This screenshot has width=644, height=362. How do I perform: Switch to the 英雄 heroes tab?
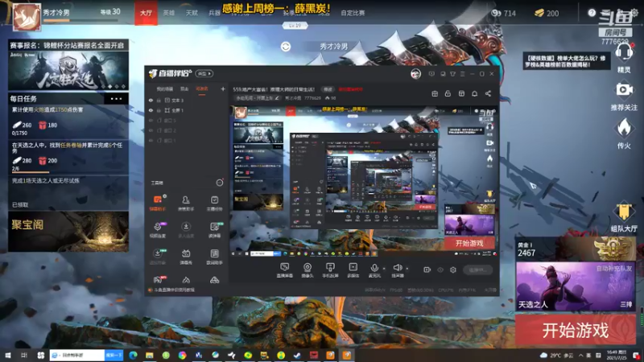click(x=169, y=13)
